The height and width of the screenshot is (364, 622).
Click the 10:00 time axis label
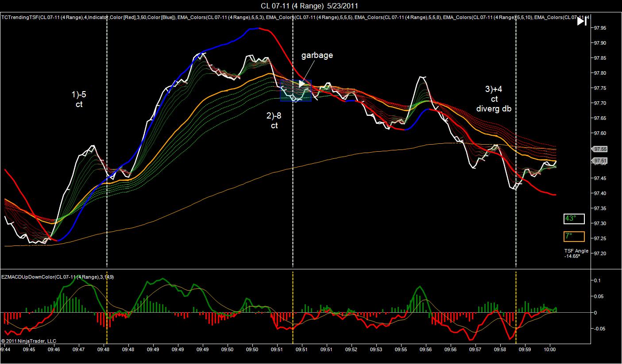click(550, 349)
